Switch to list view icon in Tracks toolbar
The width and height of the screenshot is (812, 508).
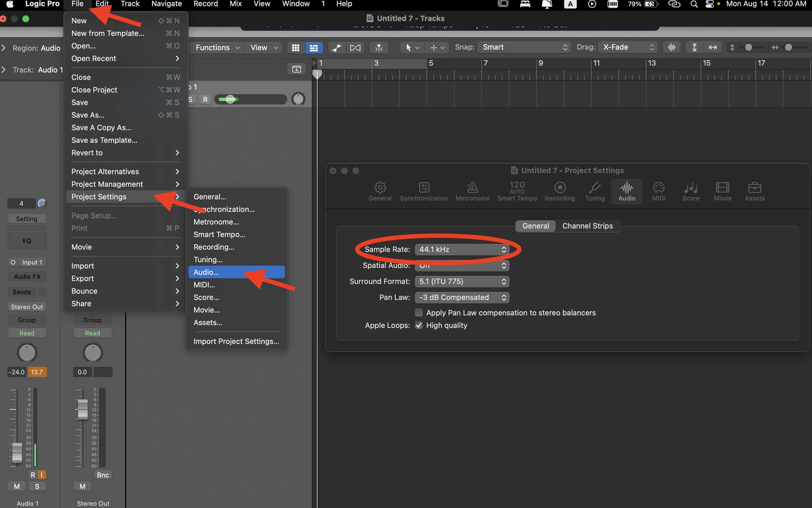314,47
